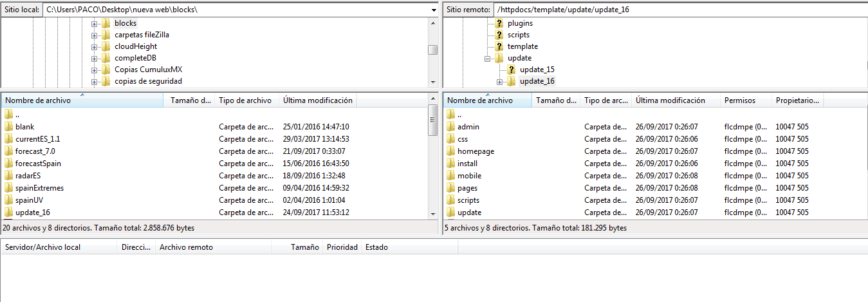Select the remote admin folder icon

click(450, 127)
